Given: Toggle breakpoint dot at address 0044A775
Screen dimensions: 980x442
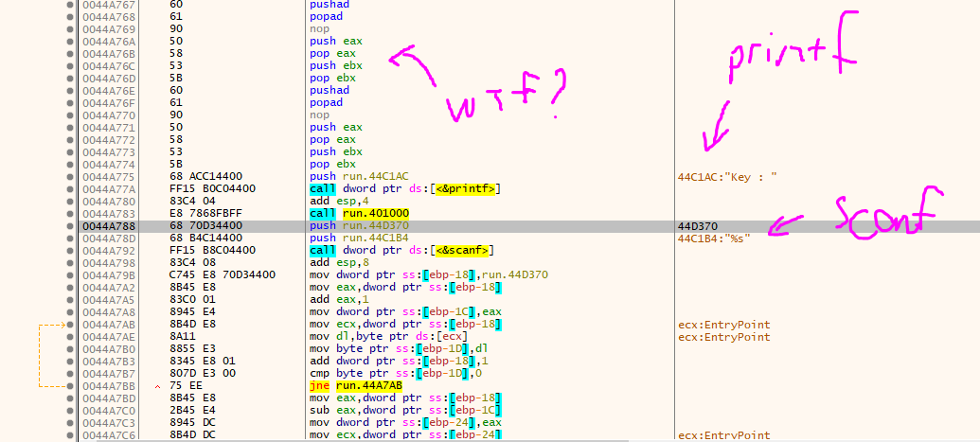Looking at the screenshot, I should tap(70, 176).
